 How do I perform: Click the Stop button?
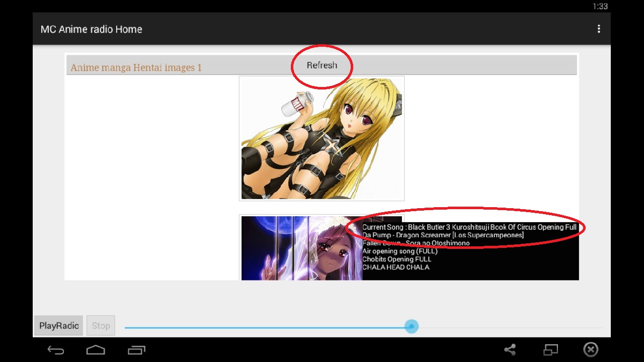coord(101,326)
